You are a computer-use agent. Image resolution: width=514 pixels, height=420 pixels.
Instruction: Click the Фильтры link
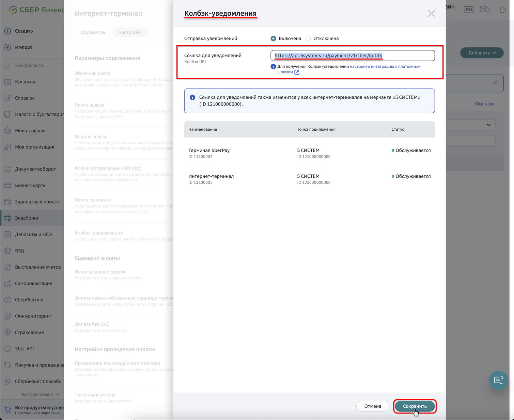[x=485, y=104]
